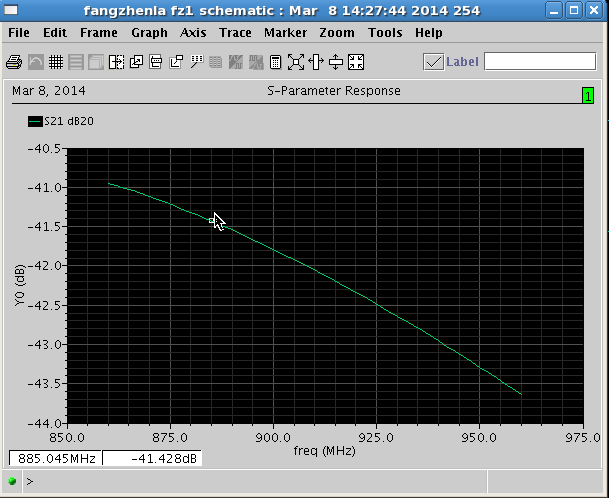The height and width of the screenshot is (498, 609).
Task: Click the second greyed waveform conversion icon
Action: [256, 62]
